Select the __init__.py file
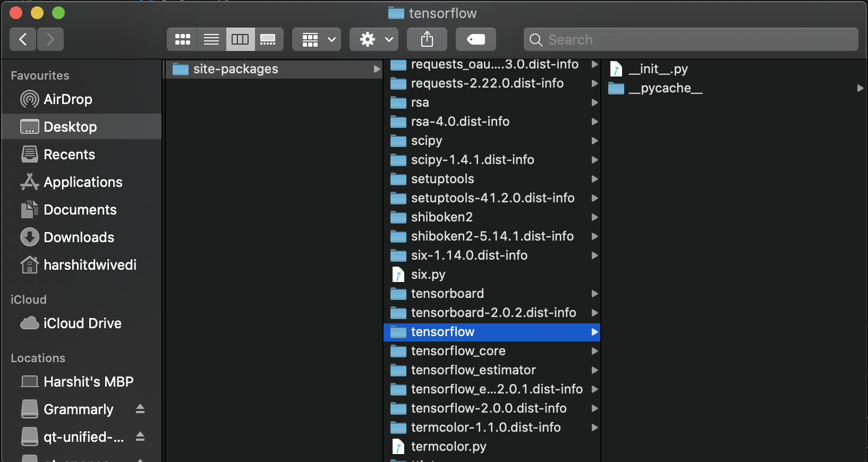The width and height of the screenshot is (868, 462). pos(735,69)
